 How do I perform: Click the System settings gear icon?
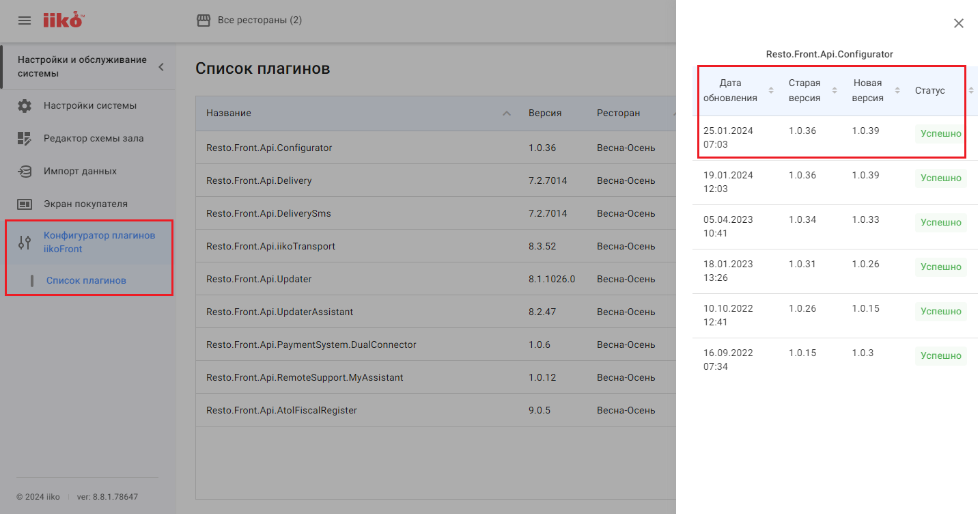tap(25, 106)
